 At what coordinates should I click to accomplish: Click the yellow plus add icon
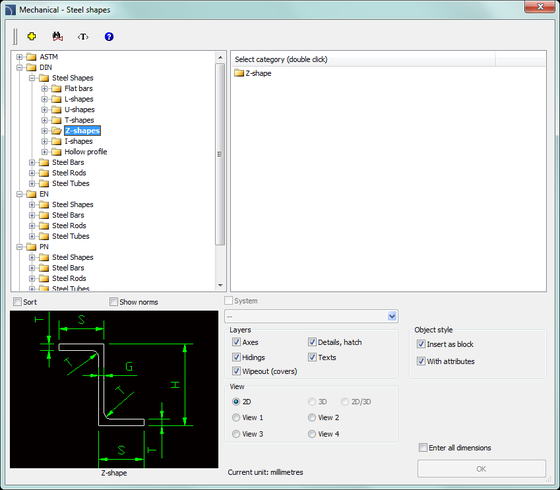(31, 36)
